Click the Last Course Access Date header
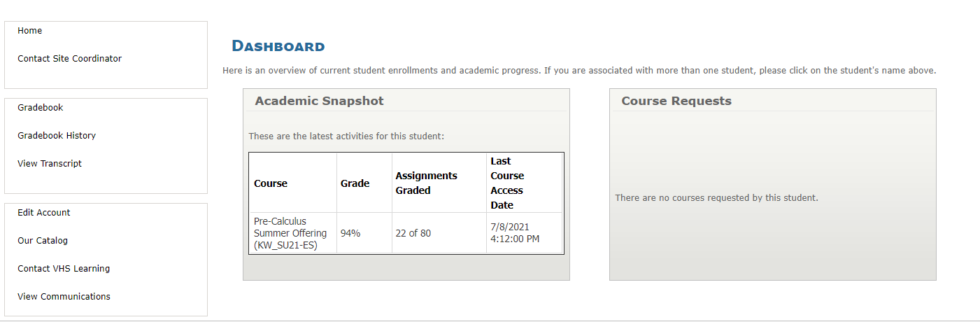 click(x=507, y=183)
